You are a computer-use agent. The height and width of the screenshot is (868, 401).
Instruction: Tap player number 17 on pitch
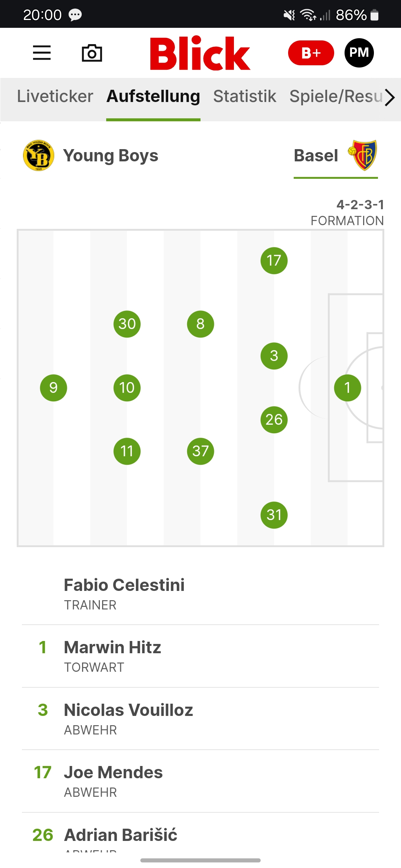[x=274, y=260]
